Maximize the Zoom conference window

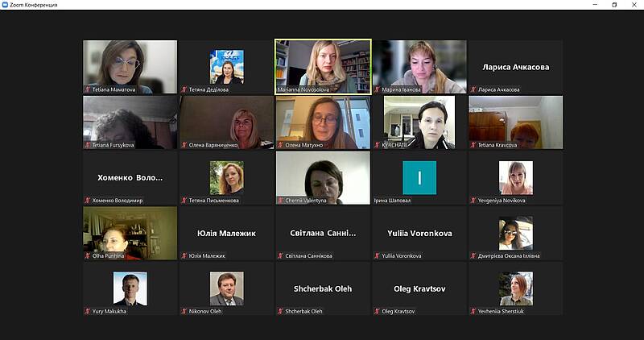pyautogui.click(x=614, y=5)
